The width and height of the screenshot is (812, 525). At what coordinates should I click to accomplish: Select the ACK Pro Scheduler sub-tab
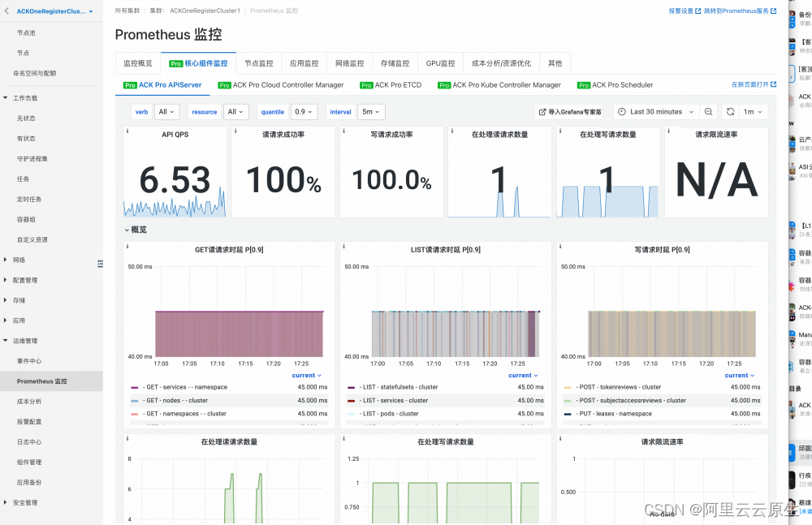coord(615,85)
